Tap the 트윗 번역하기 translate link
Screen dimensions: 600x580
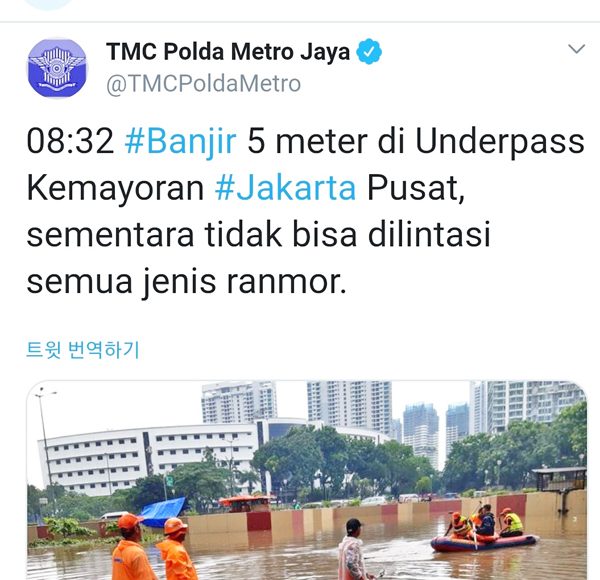(83, 349)
